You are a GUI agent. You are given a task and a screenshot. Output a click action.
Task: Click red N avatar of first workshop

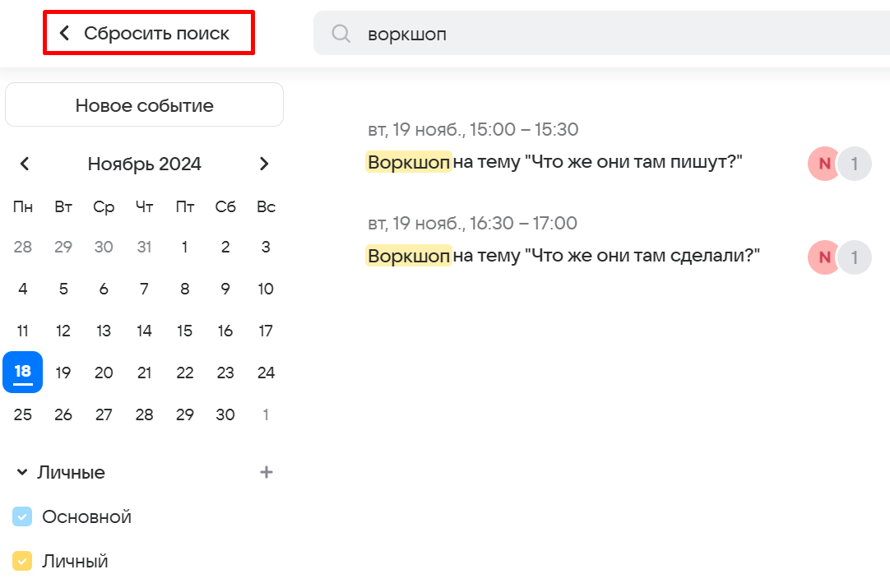pos(823,164)
